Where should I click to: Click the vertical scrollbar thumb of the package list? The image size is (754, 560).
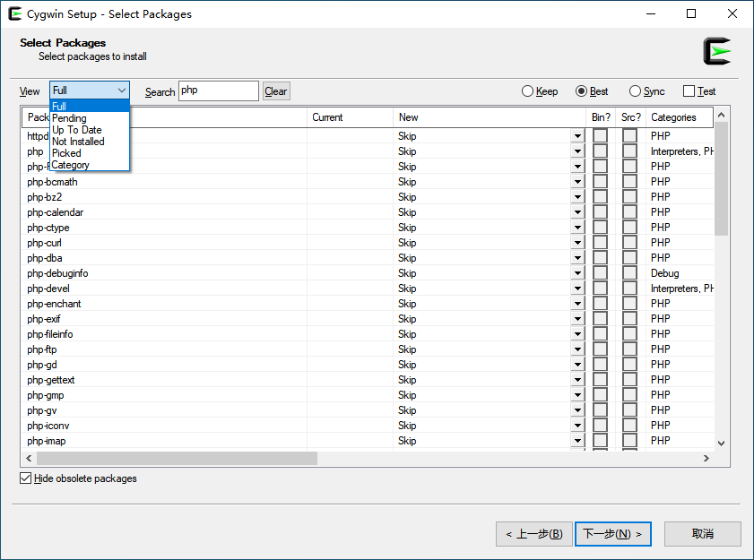click(721, 179)
